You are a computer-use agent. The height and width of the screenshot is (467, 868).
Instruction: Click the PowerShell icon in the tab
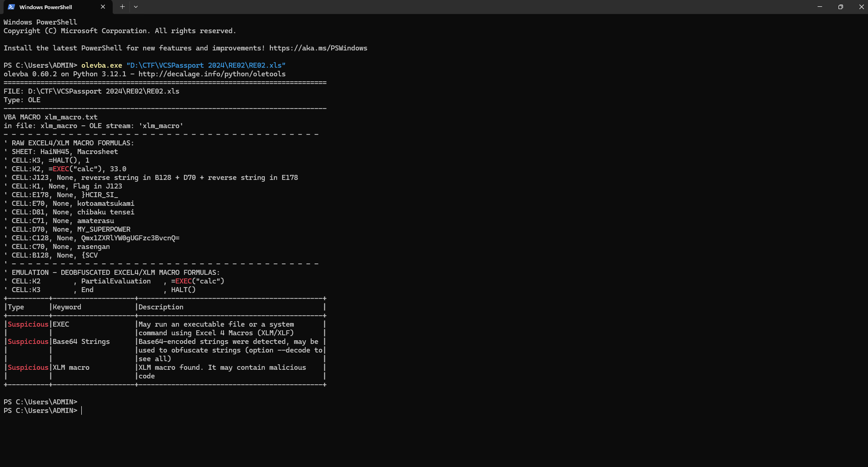pos(11,7)
